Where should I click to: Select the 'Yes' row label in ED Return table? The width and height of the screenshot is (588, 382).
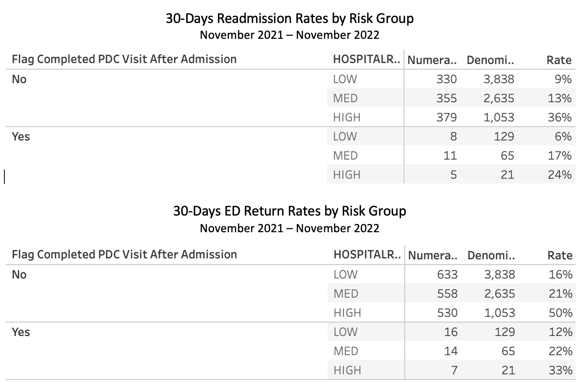(21, 332)
